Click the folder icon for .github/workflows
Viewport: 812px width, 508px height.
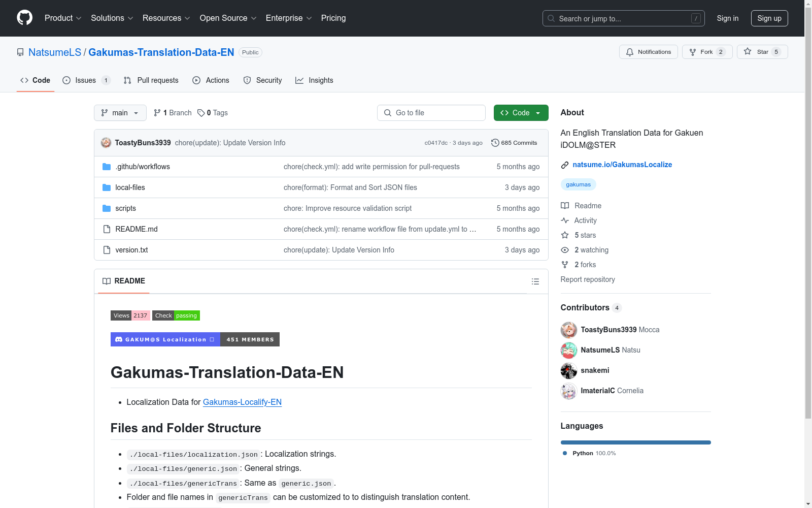107,167
